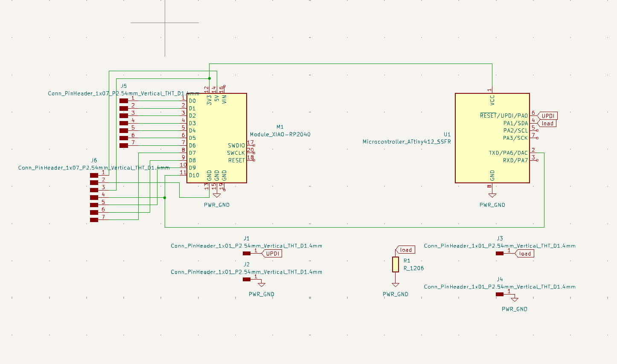Click the junction dot near J6 pin 4 wire
Screen dimensions: 617x364
(165, 197)
